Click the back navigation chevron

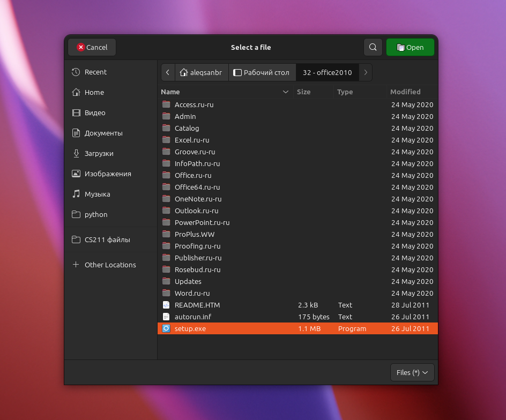tap(168, 72)
